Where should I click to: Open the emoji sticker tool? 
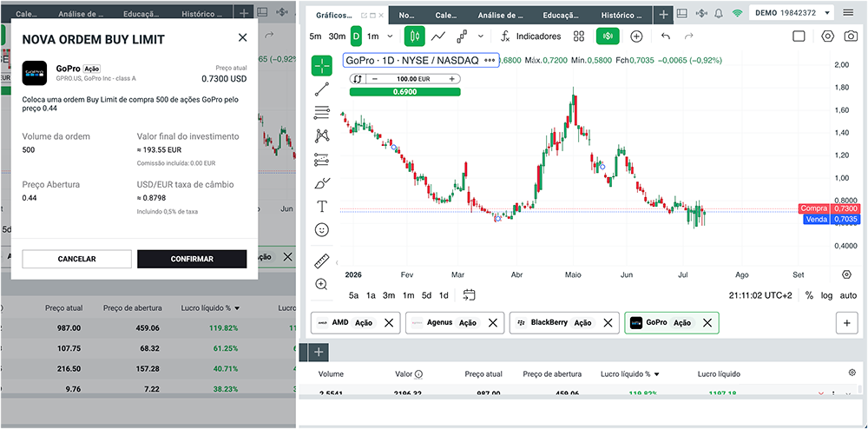(322, 230)
